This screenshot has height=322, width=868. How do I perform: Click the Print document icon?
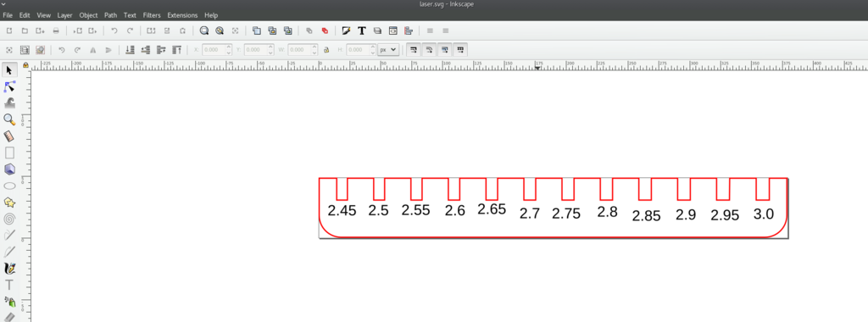[55, 31]
